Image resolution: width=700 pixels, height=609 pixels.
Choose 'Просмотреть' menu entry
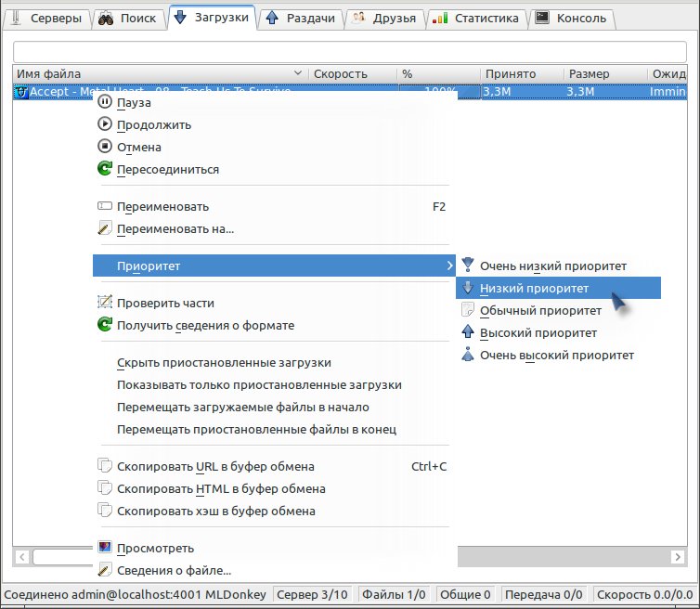tap(274, 548)
